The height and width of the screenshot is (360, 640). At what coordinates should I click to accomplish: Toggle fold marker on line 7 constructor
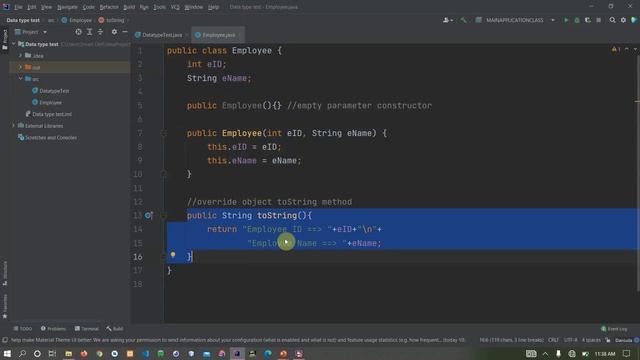164,133
